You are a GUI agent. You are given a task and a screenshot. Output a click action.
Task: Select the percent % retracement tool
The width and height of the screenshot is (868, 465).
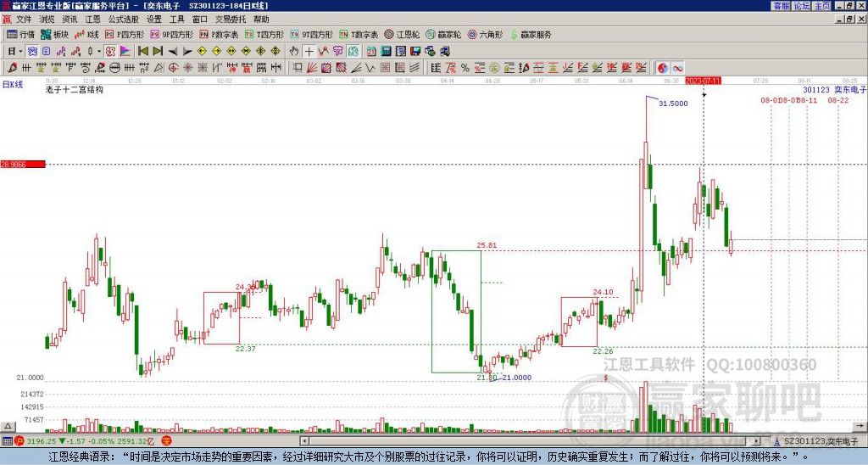tap(465, 68)
